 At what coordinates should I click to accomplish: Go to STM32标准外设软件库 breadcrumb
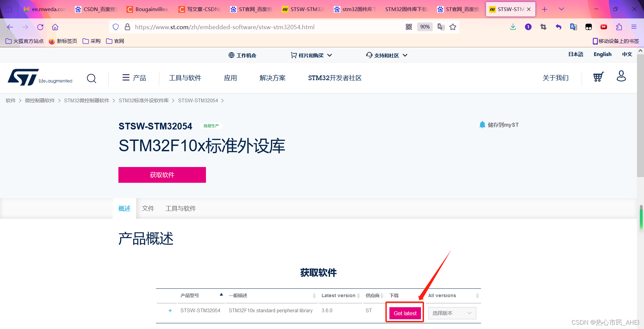[144, 101]
